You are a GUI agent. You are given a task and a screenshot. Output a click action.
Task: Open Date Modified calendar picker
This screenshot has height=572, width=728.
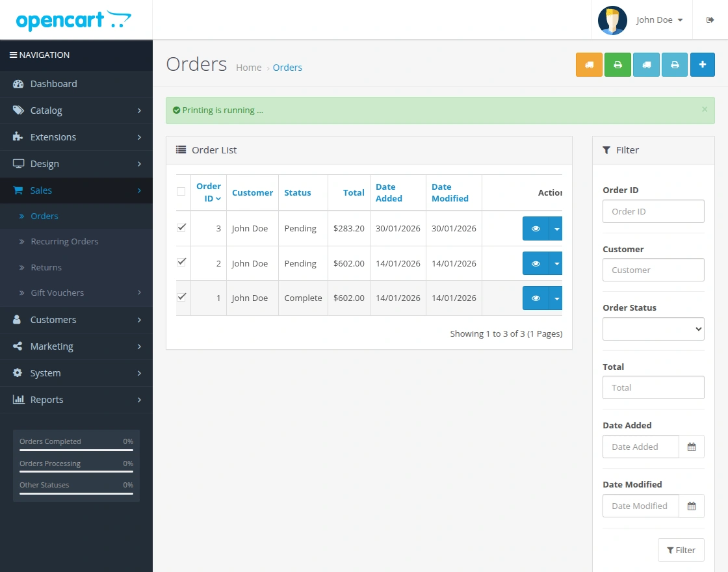[x=692, y=506]
